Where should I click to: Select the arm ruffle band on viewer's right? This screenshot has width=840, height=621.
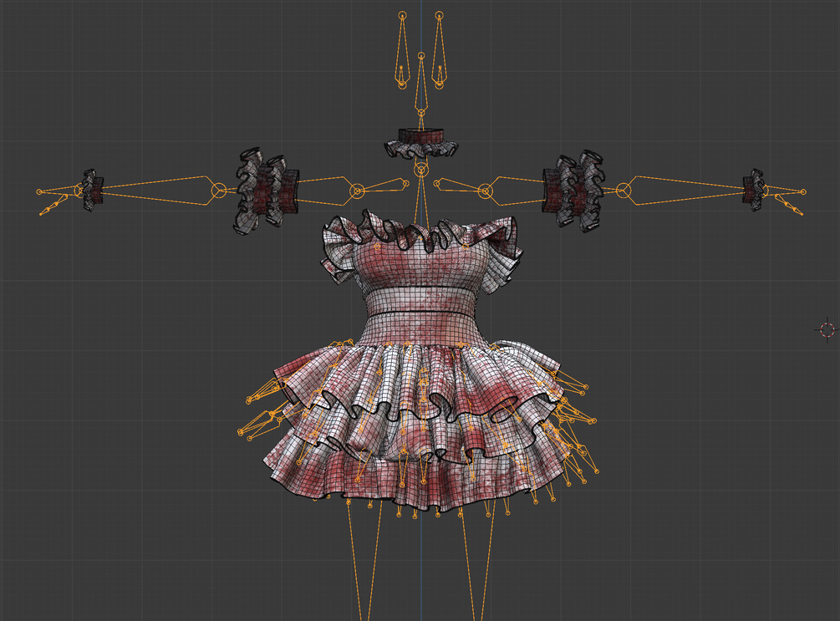click(x=573, y=191)
